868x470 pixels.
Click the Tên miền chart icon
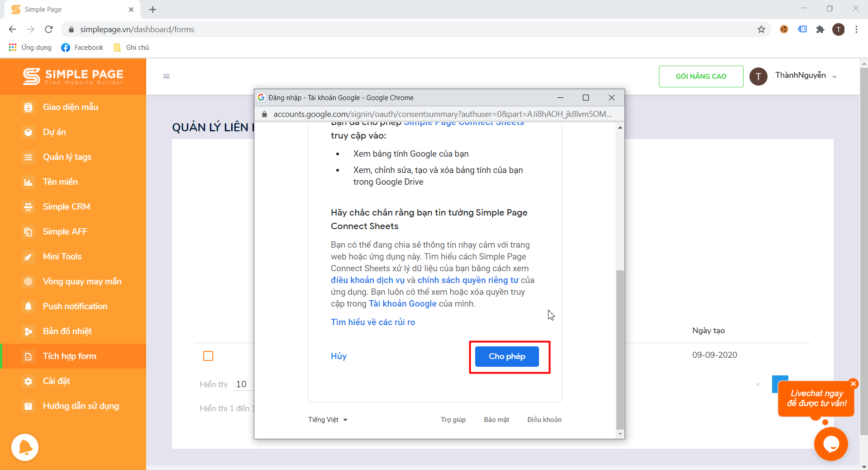pos(28,182)
